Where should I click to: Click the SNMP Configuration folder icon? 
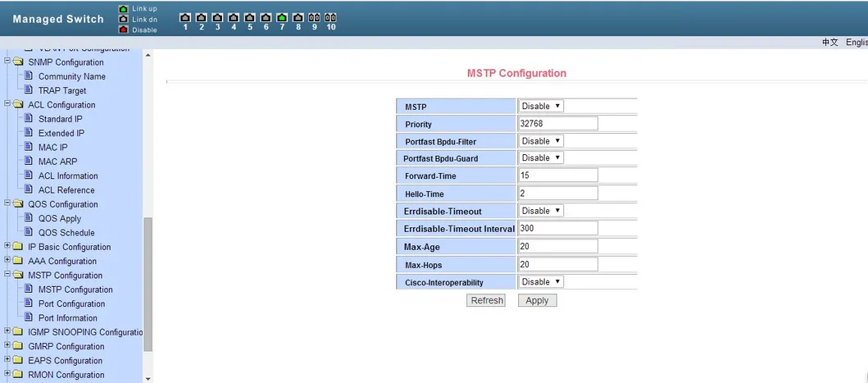[18, 62]
